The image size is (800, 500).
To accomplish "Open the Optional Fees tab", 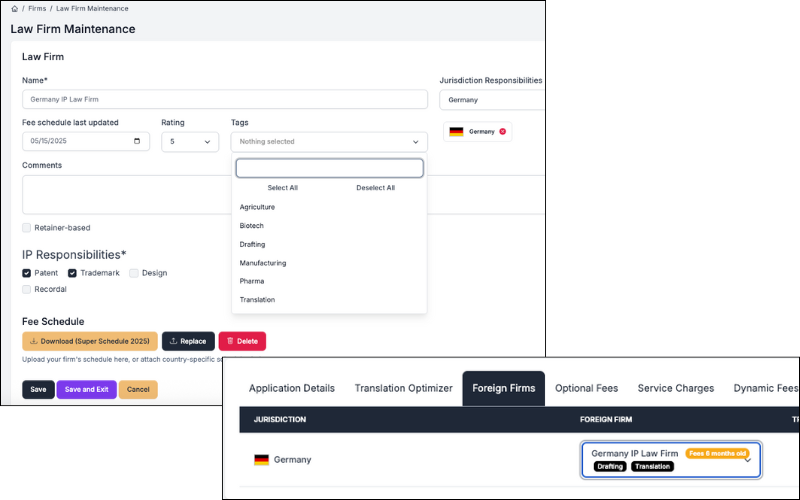I will point(586,388).
